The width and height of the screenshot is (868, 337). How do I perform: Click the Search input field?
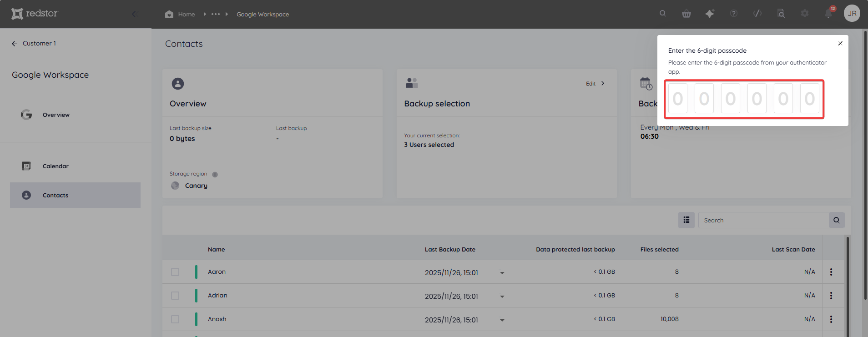(x=763, y=220)
